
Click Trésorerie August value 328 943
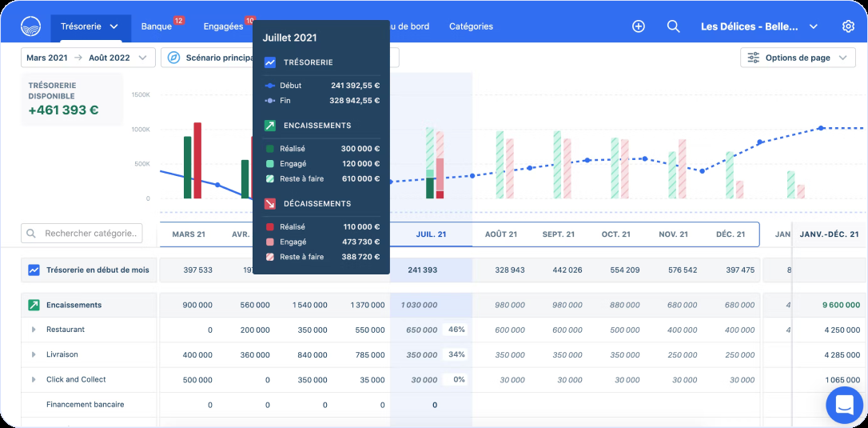(509, 270)
